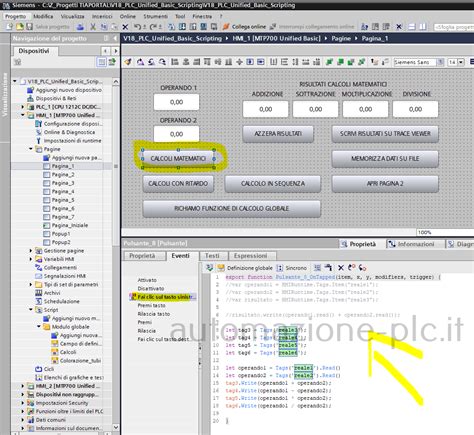The image size is (474, 435).
Task: Collapse the Script folder
Action: [31, 310]
